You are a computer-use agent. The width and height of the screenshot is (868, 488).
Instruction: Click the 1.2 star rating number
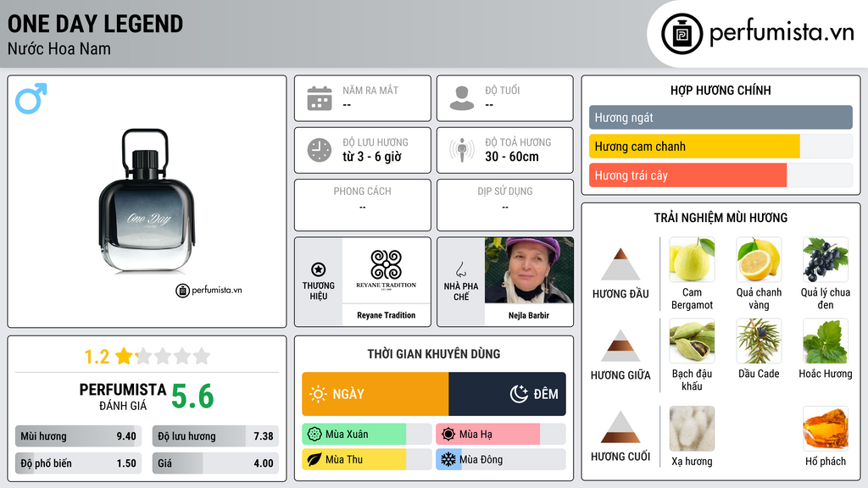click(97, 357)
